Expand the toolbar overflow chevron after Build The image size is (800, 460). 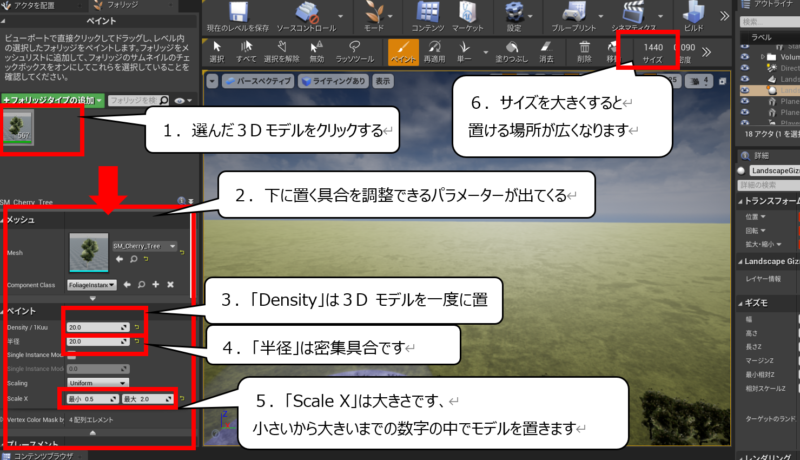tap(724, 16)
